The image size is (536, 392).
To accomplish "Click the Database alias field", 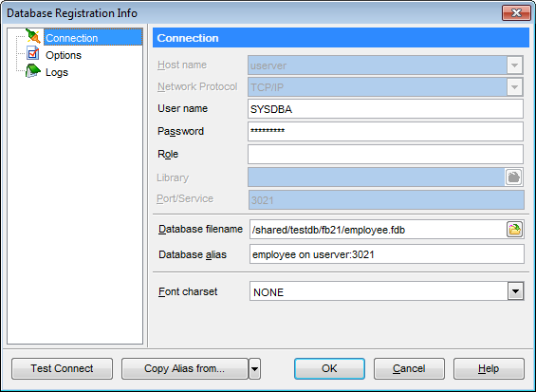I will point(387,254).
